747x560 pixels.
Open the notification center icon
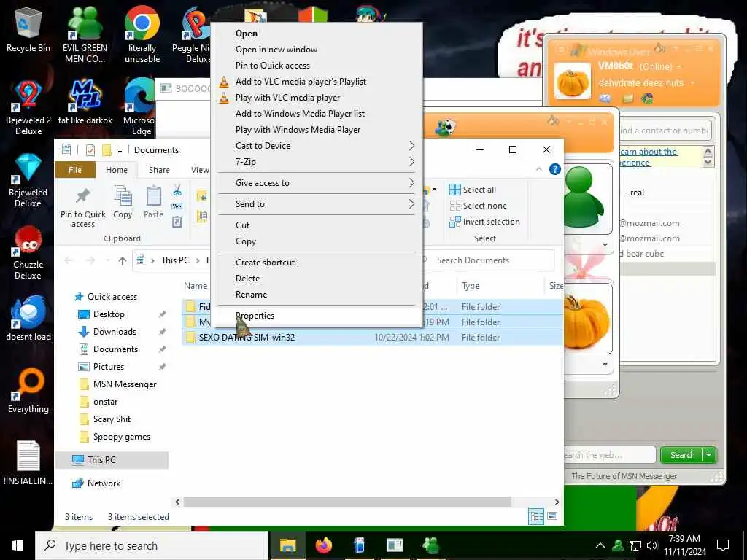coord(723,545)
